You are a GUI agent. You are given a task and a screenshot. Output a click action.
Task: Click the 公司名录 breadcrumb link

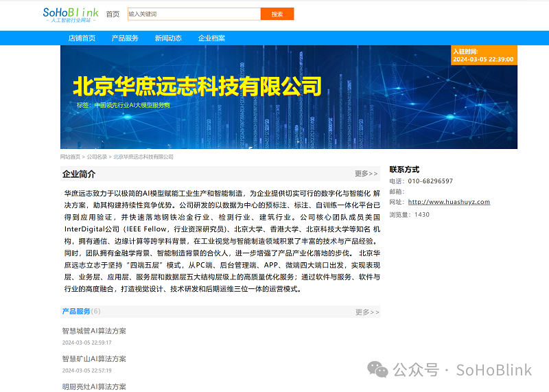point(97,157)
